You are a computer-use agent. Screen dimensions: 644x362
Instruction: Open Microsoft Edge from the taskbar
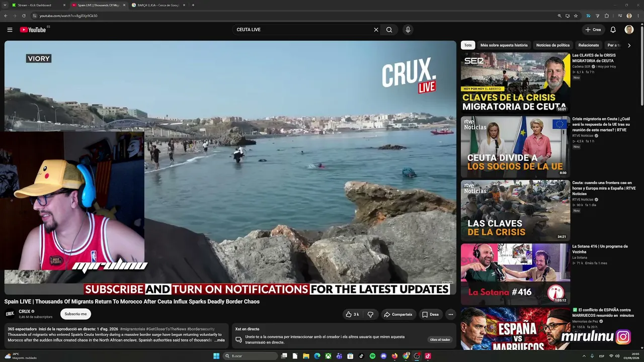(317, 356)
